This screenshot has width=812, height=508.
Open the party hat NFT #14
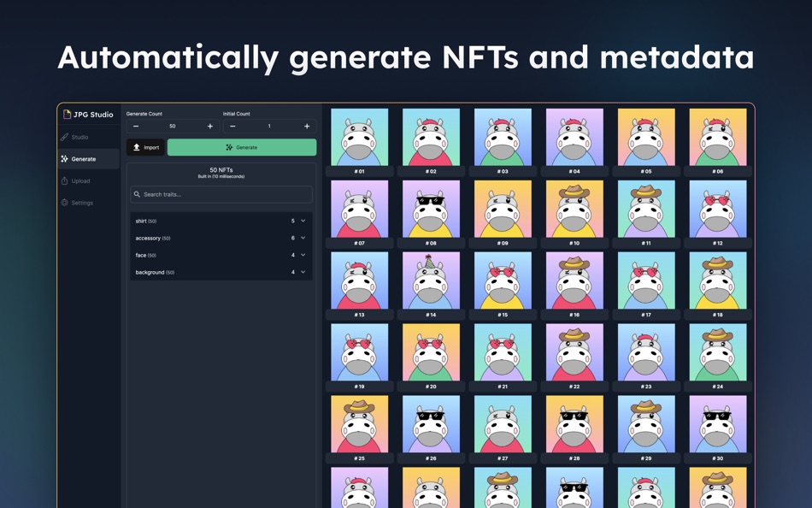tap(431, 281)
